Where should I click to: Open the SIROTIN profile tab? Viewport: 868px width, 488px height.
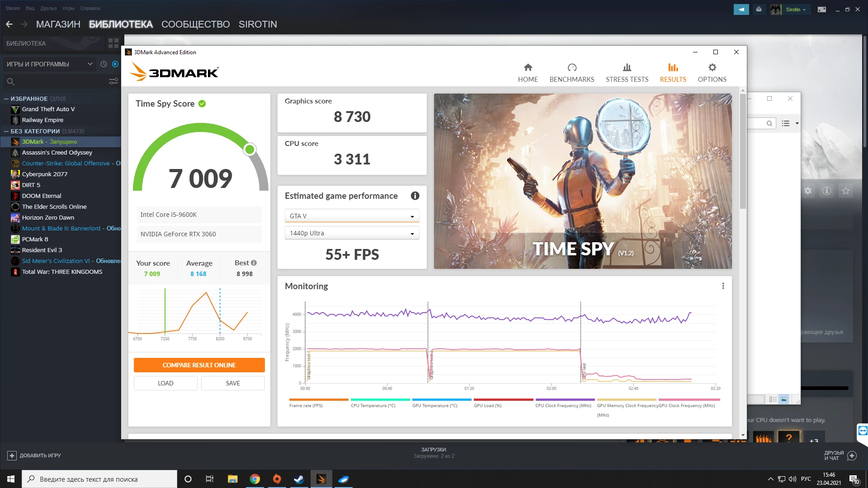coord(258,24)
